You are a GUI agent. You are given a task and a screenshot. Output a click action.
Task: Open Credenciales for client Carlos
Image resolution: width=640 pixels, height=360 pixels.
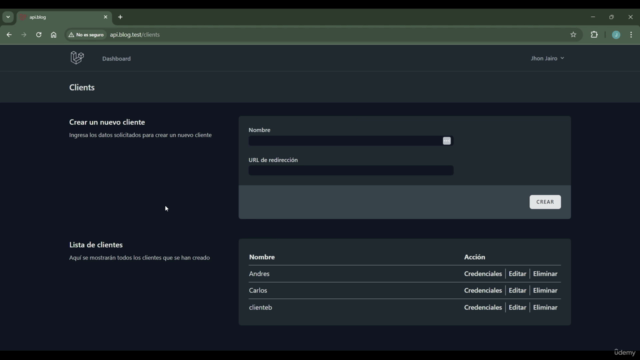click(483, 290)
